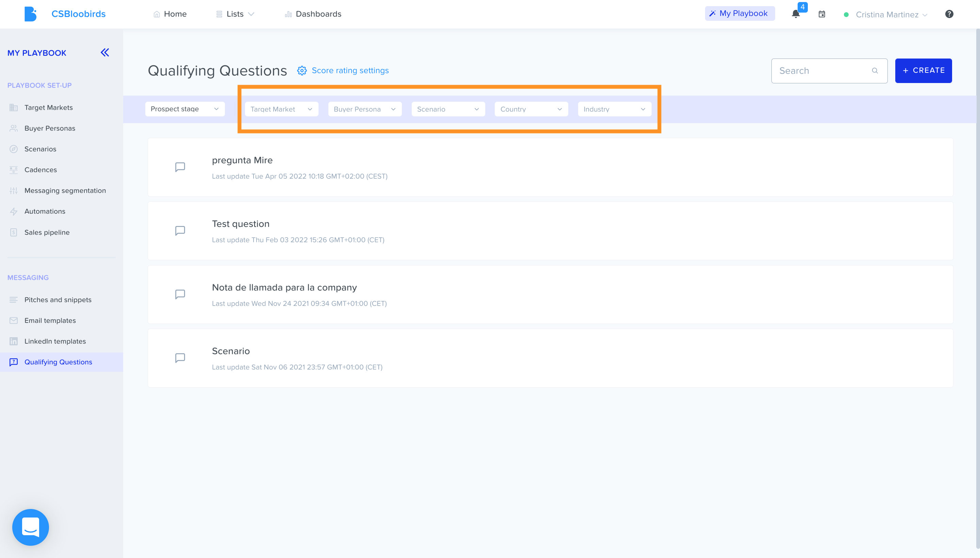
Task: Open the 'Test question' entry
Action: (x=550, y=231)
